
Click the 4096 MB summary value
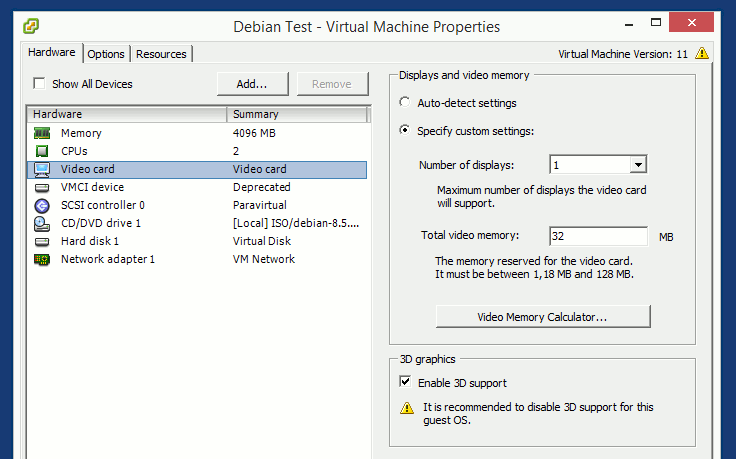pos(254,133)
